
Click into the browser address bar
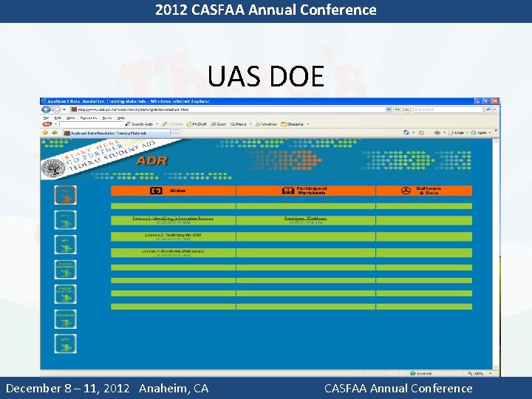[228, 109]
